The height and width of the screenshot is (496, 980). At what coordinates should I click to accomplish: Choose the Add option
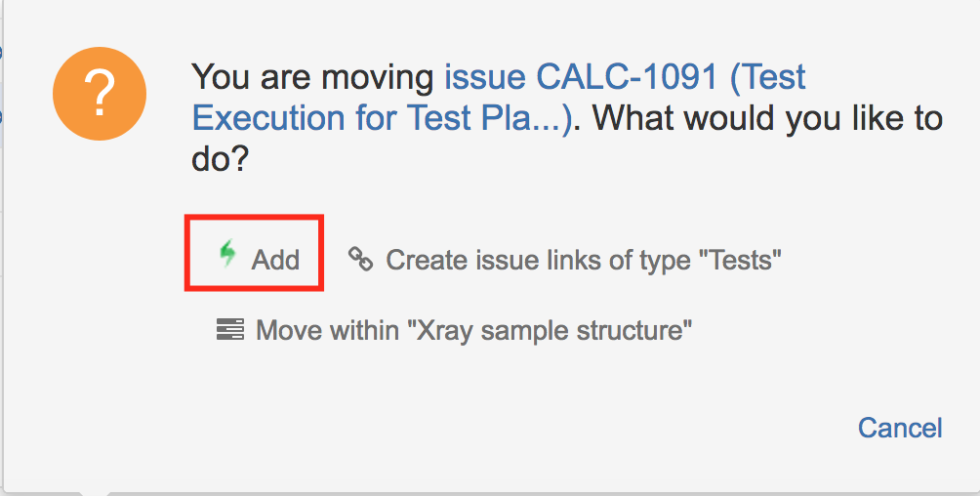point(260,257)
